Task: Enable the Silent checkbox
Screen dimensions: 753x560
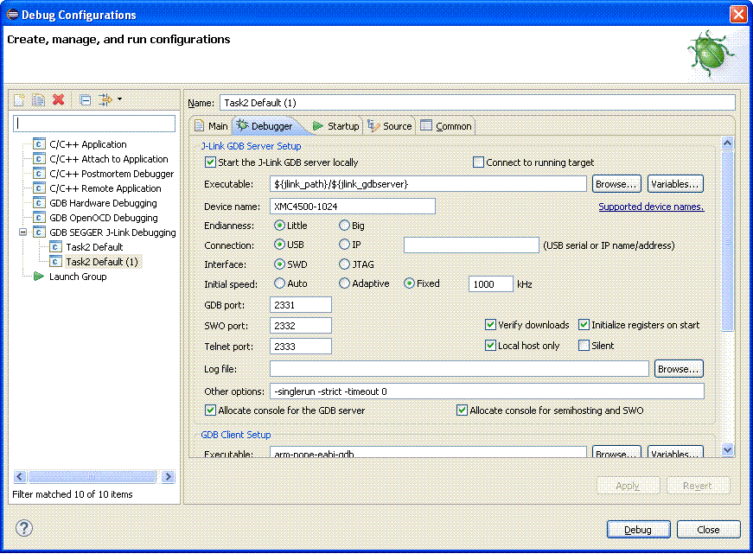Action: pos(584,345)
